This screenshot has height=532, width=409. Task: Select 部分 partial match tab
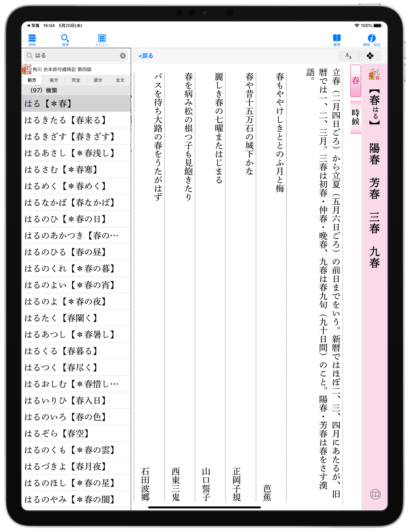point(98,80)
